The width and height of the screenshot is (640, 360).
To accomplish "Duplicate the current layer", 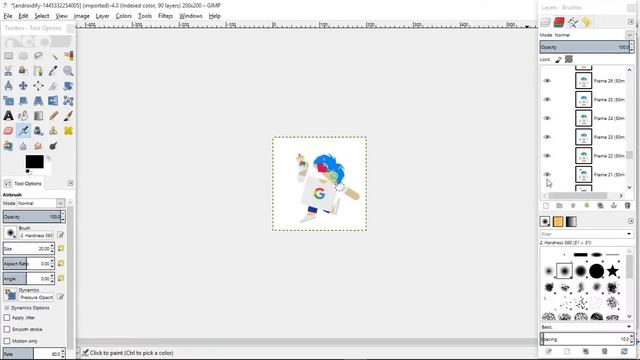I will (x=600, y=206).
